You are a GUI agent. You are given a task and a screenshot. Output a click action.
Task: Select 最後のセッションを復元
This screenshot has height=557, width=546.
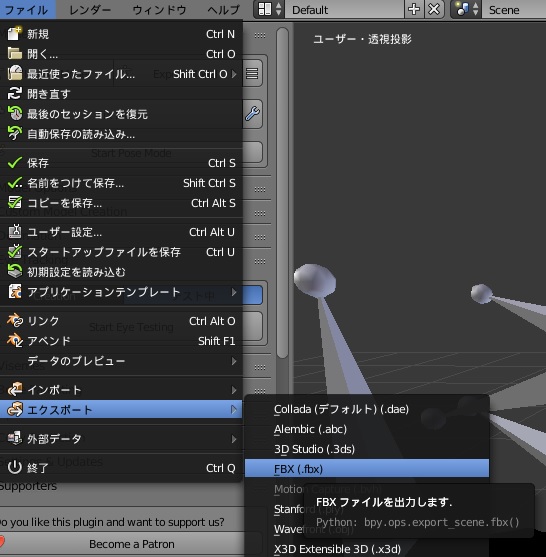[x=121, y=114]
